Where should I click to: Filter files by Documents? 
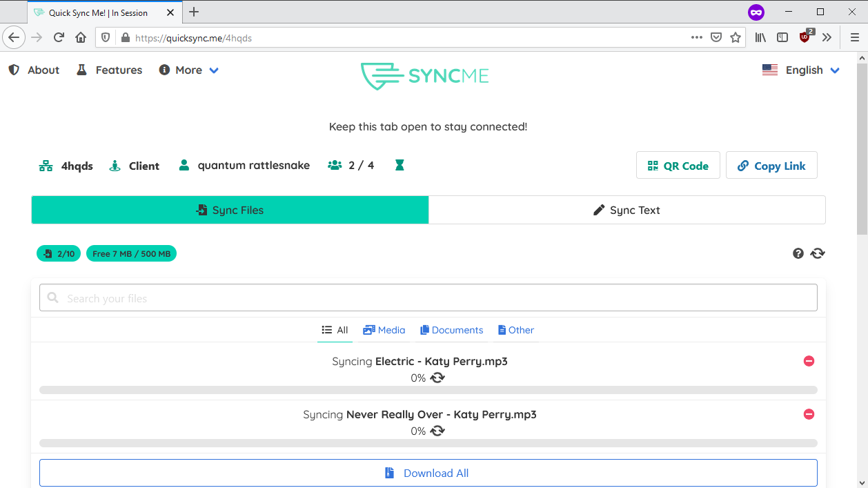pyautogui.click(x=451, y=330)
